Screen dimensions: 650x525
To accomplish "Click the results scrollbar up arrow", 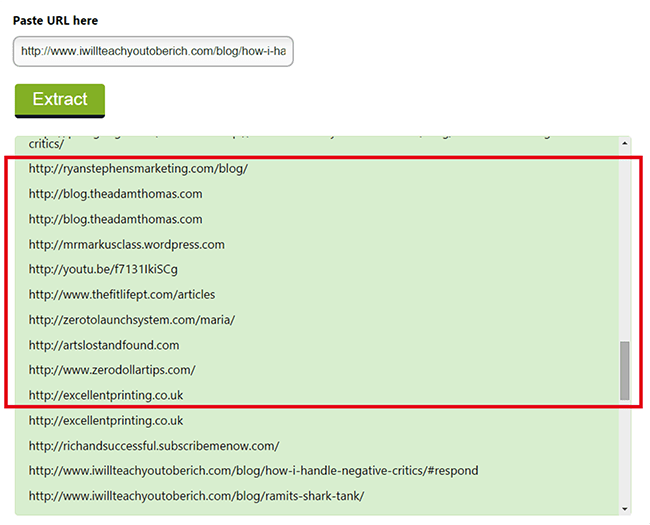I will pos(625,143).
